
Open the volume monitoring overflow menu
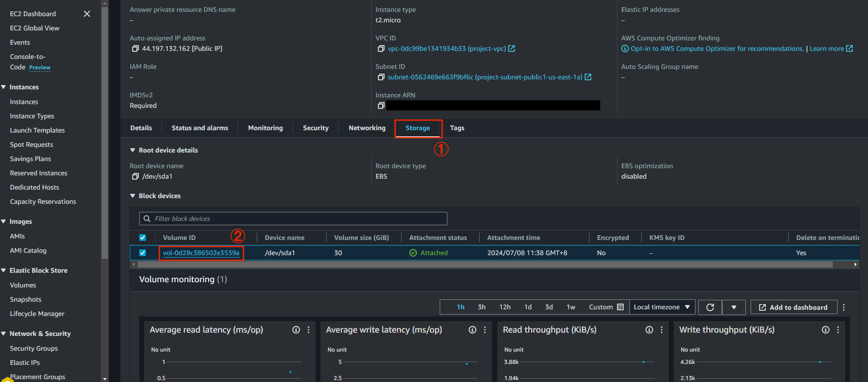[844, 307]
